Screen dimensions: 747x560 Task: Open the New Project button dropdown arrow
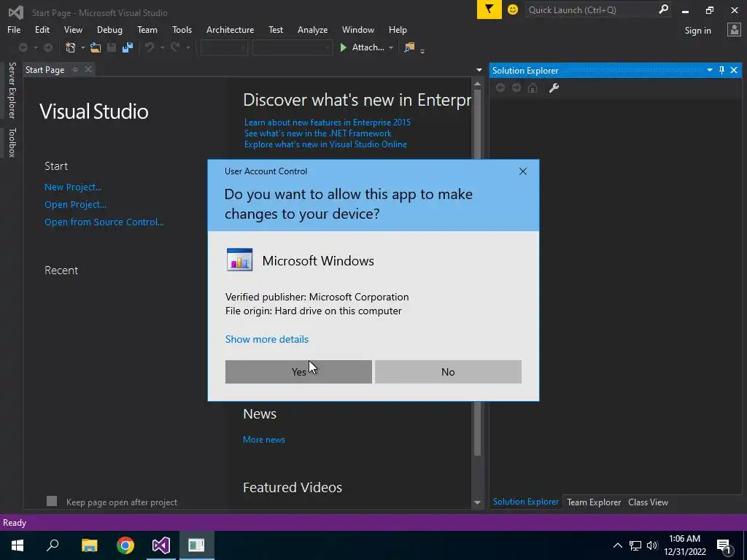[82, 47]
